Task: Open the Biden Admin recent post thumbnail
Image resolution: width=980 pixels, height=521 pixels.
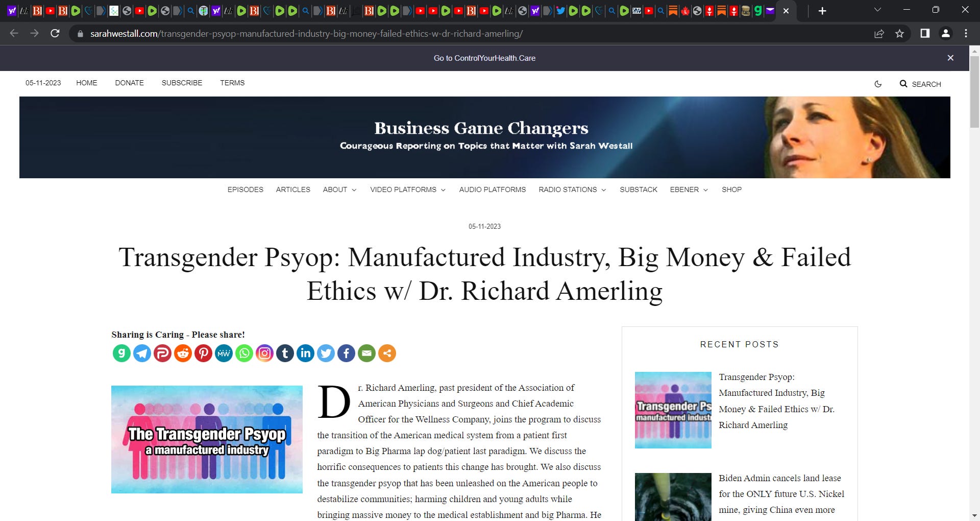Action: (673, 497)
